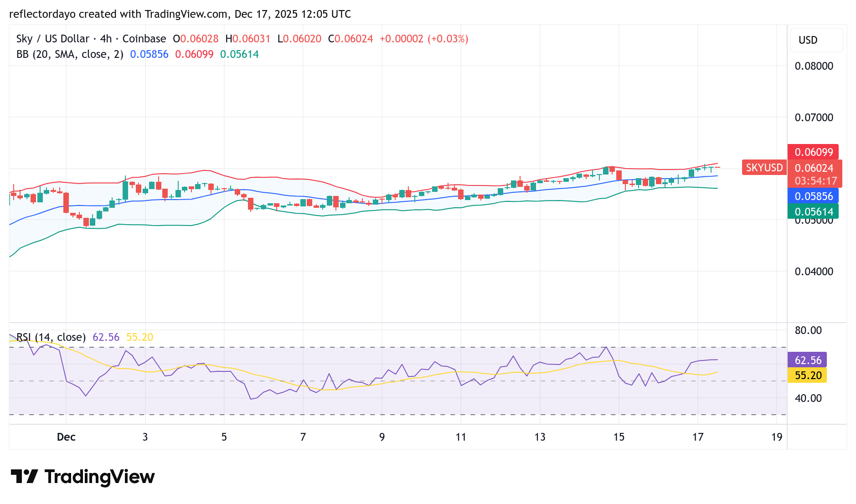The height and width of the screenshot is (504, 856).
Task: Click the +0.00002 (+0.03%) change value
Action: click(x=424, y=39)
